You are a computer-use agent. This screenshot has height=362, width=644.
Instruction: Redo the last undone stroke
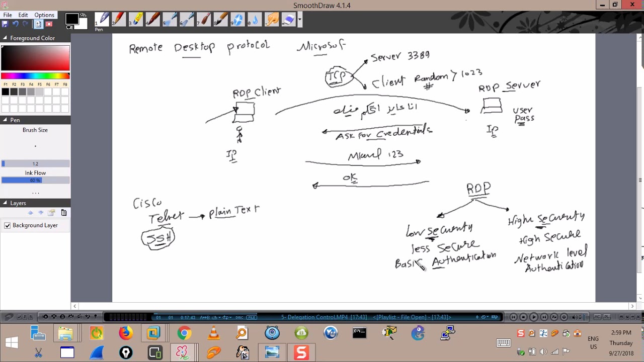(x=26, y=24)
